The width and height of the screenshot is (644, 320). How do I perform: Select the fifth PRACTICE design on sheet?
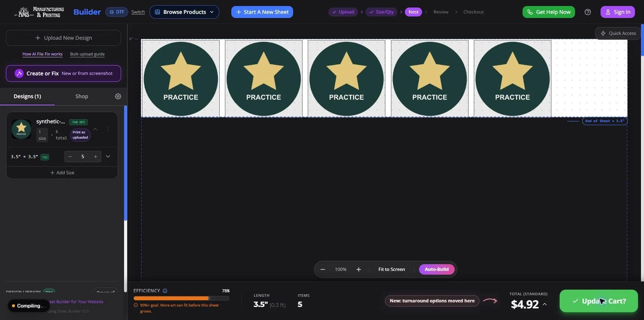point(512,79)
